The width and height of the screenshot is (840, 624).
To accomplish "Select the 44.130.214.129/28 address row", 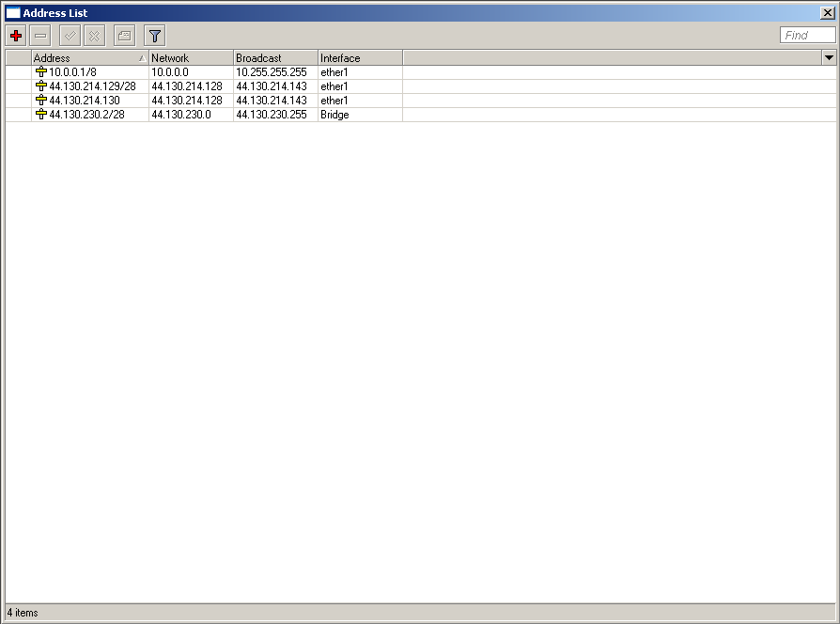I will 92,86.
